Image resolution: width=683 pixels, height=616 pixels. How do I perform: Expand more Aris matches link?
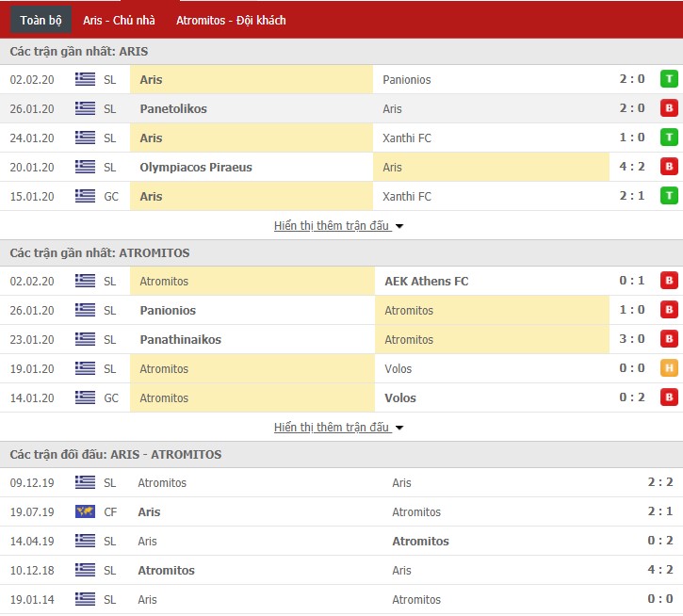[x=338, y=226]
